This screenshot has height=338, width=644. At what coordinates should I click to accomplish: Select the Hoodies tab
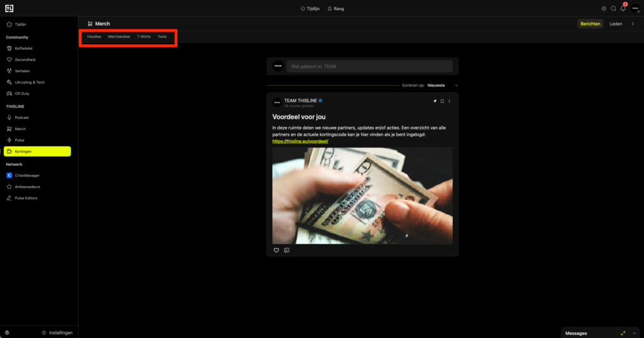(94, 37)
